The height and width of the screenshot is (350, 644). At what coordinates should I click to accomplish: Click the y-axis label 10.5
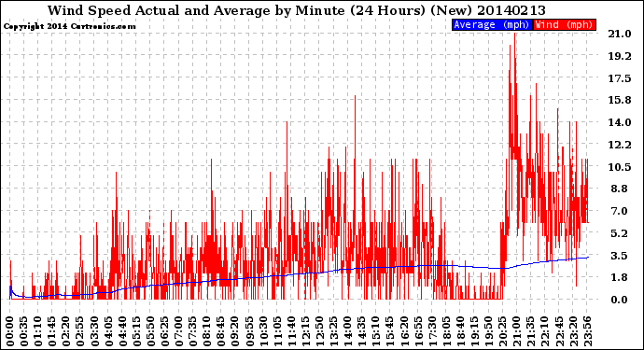point(620,167)
